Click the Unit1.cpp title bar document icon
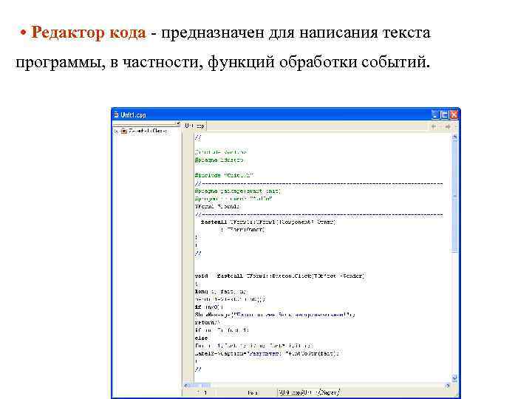Screen dimensions: 532x399 [x=116, y=115]
